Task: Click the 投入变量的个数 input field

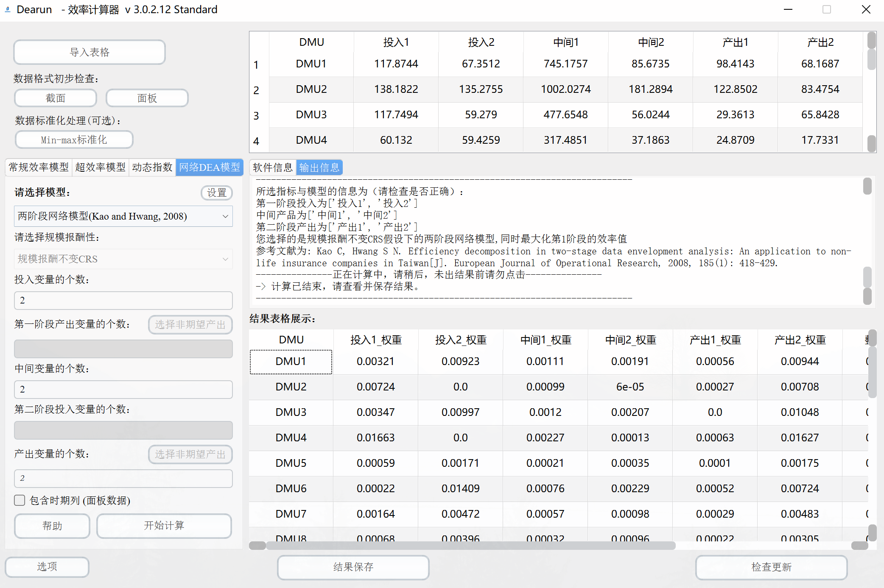Action: tap(123, 300)
